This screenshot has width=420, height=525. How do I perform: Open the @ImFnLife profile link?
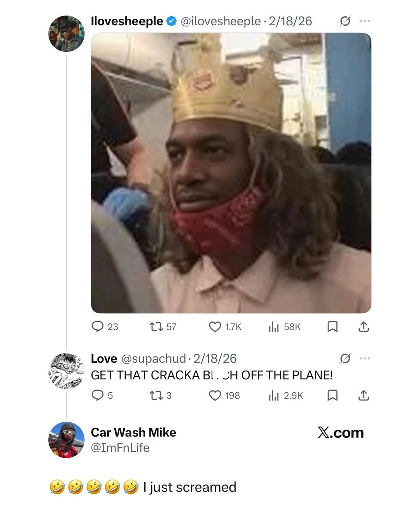click(120, 448)
